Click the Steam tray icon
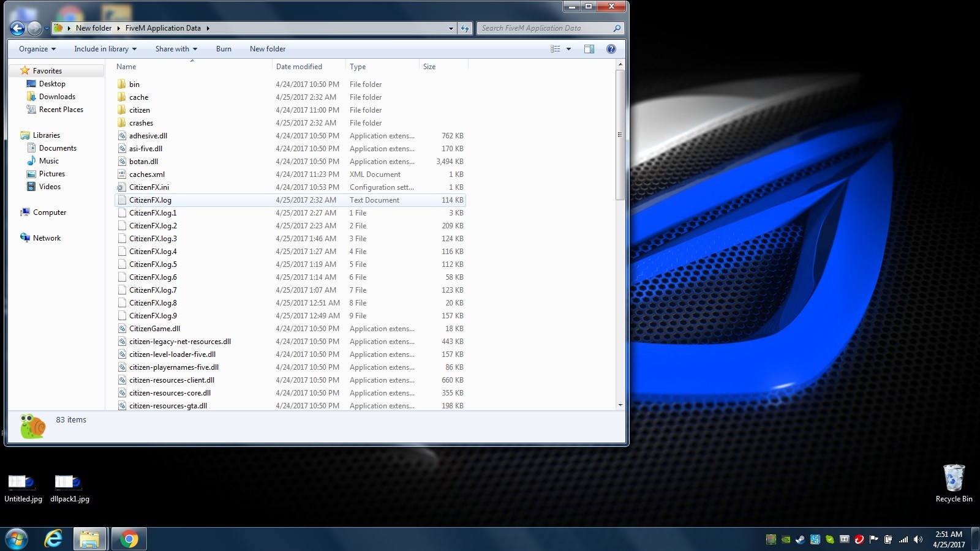This screenshot has height=551, width=980. (x=800, y=539)
